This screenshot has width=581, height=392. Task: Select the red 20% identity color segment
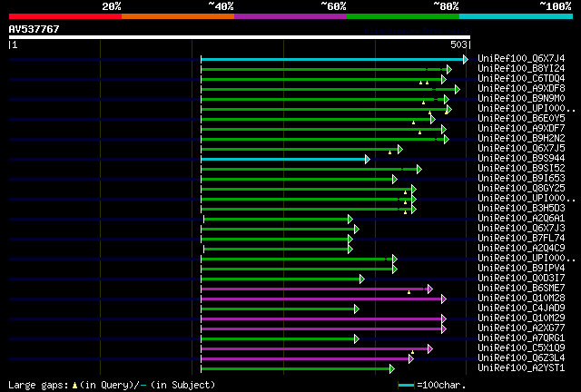coord(65,16)
